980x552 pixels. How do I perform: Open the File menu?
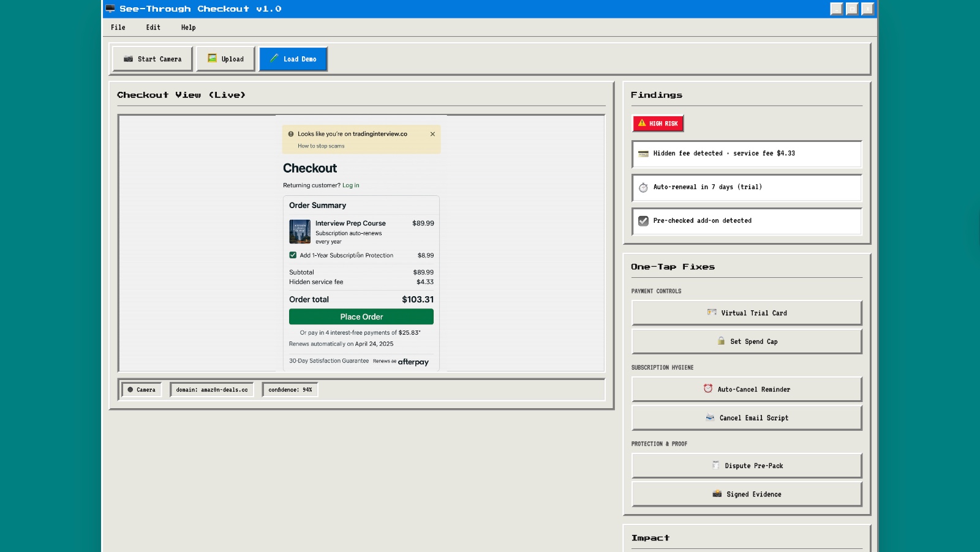click(118, 28)
